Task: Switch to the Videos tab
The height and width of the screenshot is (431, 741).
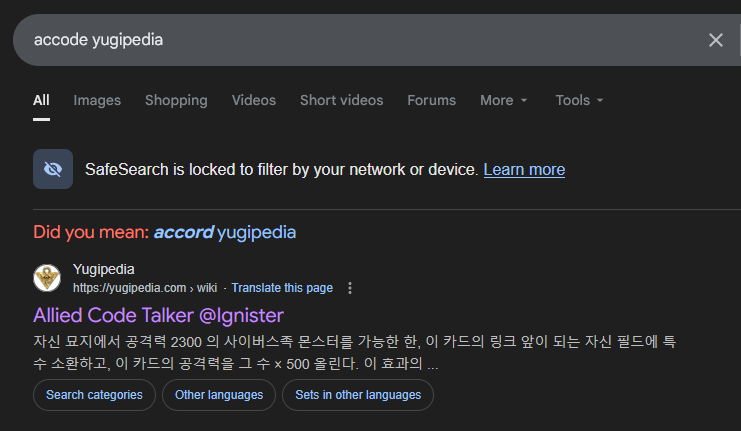Action: tap(254, 100)
